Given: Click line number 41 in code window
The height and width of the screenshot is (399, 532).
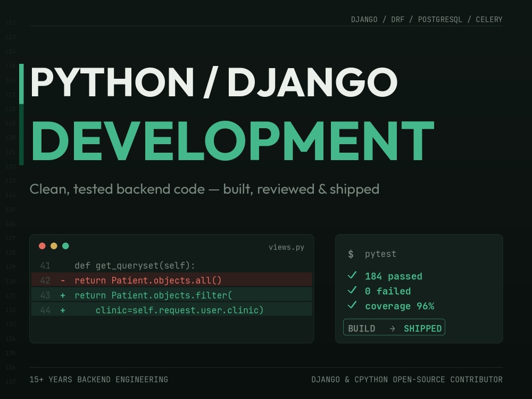Looking at the screenshot, I should point(45,265).
